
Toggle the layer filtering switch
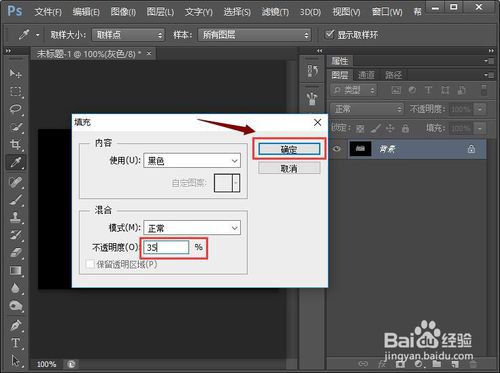pyautogui.click(x=484, y=90)
